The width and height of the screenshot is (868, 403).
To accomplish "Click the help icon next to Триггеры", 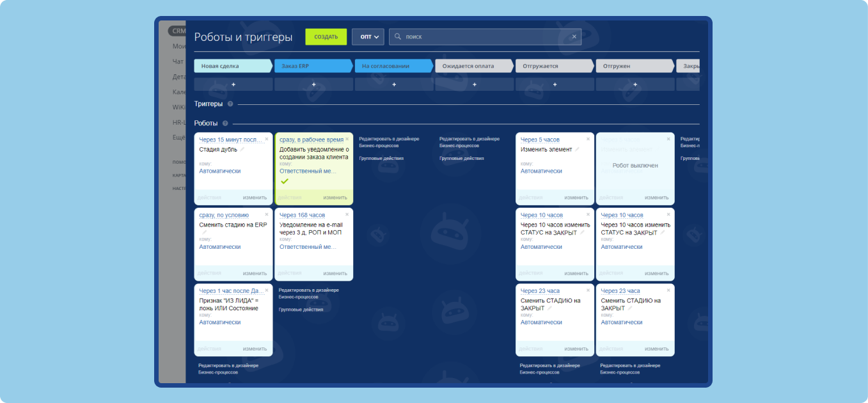I will point(230,104).
